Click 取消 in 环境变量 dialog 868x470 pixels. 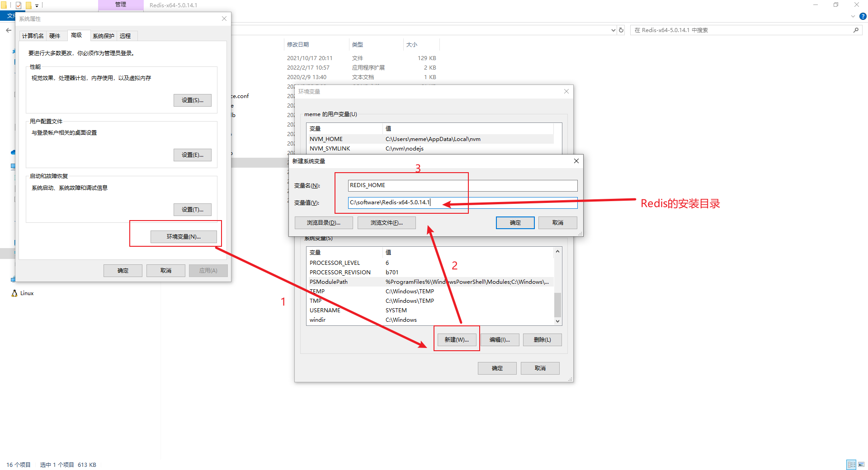[540, 368]
